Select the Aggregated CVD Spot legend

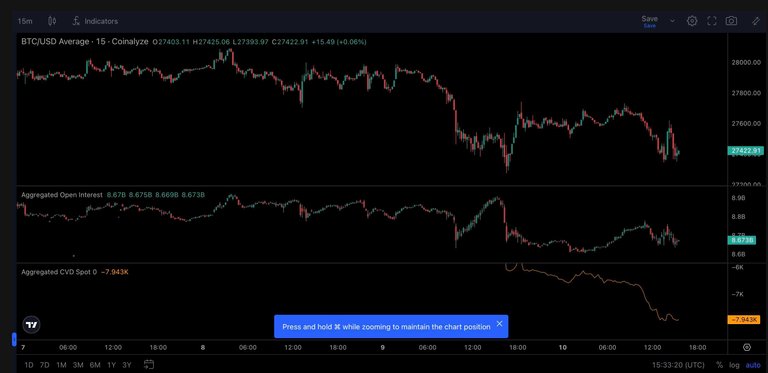click(x=59, y=272)
